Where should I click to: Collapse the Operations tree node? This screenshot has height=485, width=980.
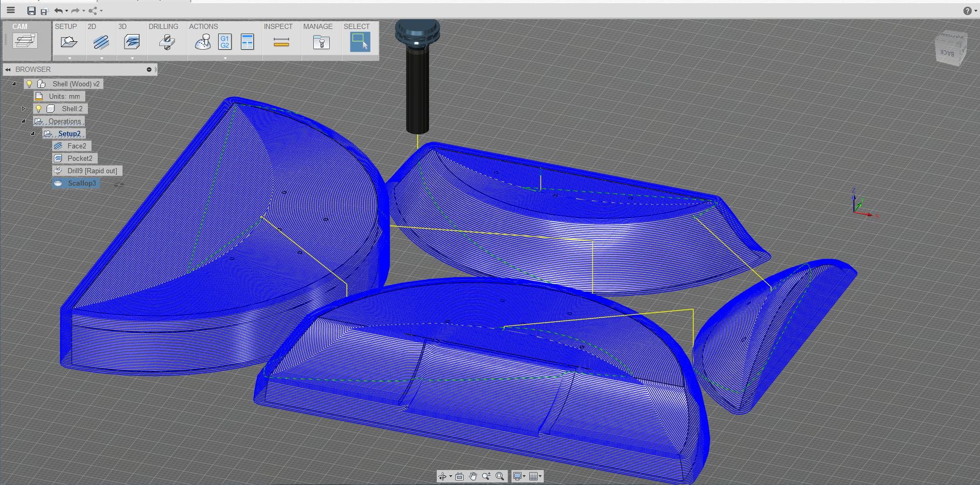(x=23, y=121)
